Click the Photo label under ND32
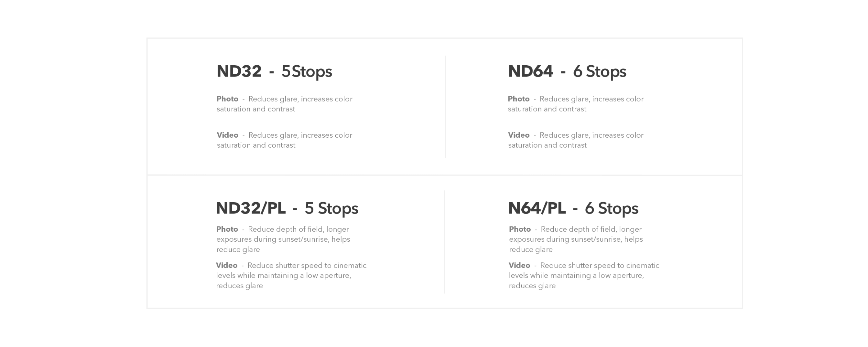The image size is (868, 347). click(227, 99)
